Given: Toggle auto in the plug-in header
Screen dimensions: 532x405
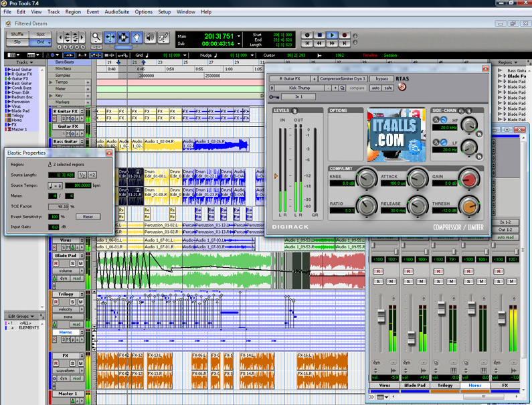Looking at the screenshot, I should pos(375,88).
